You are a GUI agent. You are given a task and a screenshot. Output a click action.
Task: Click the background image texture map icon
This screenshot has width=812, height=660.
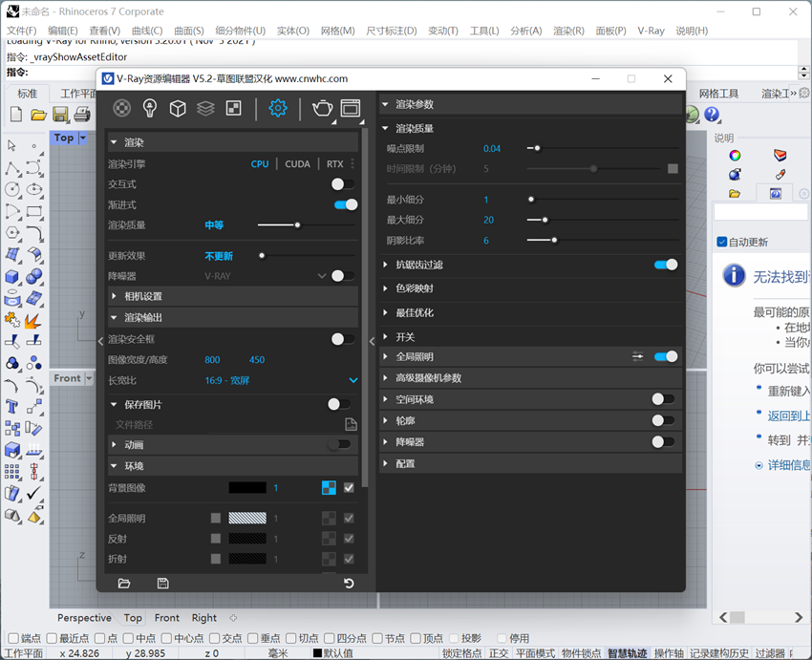329,488
